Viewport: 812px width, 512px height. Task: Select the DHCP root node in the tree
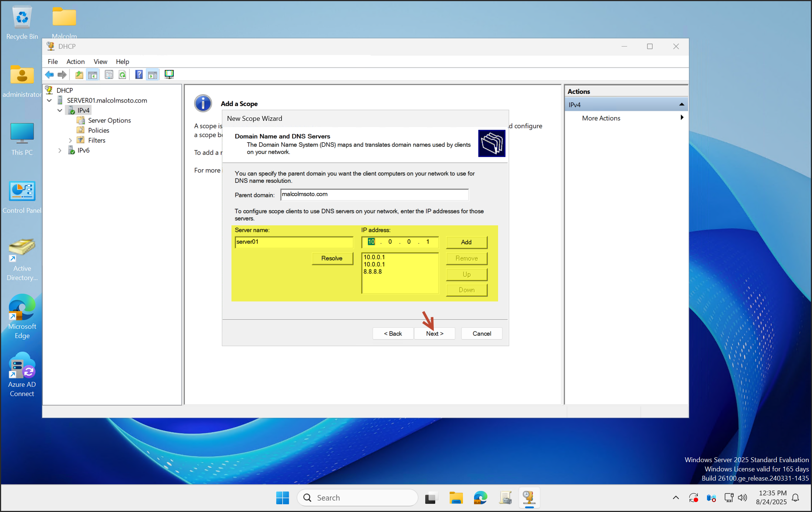tap(65, 90)
